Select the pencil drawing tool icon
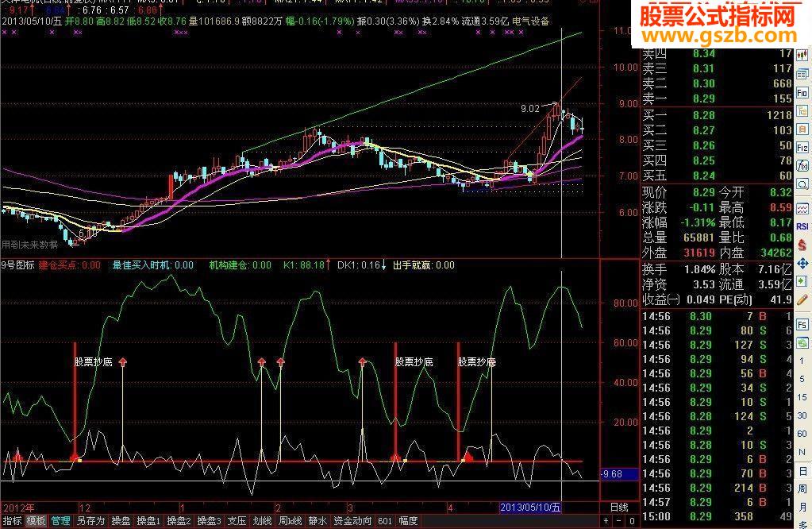This screenshot has width=812, height=529. 802,299
